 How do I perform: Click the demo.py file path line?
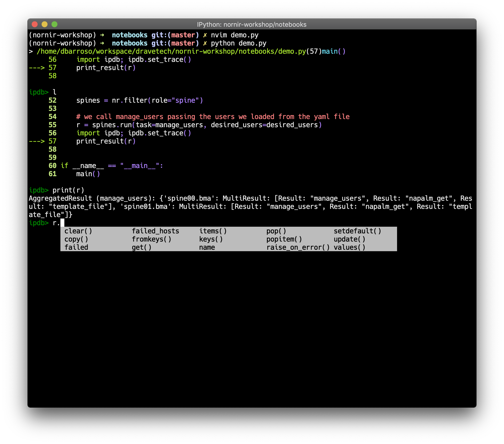coord(187,51)
